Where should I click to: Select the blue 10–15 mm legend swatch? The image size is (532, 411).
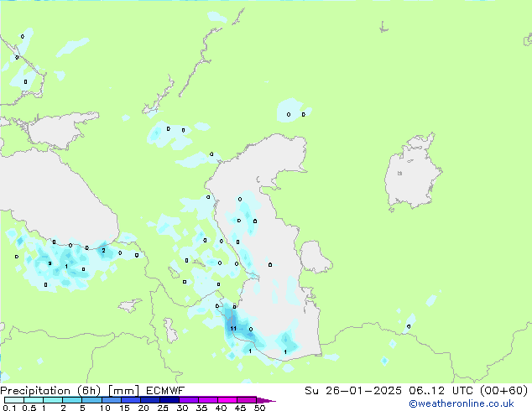click(x=113, y=400)
